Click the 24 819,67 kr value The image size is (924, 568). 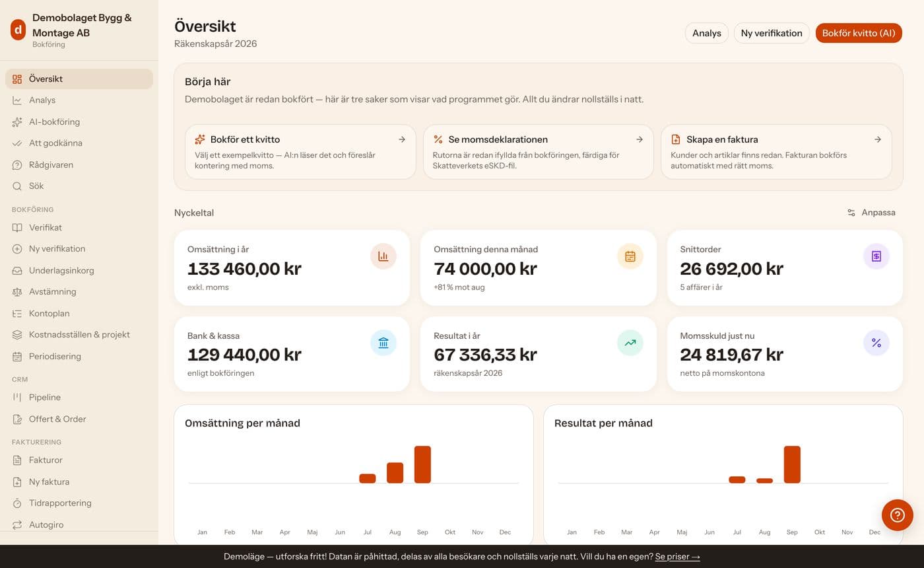[732, 355]
